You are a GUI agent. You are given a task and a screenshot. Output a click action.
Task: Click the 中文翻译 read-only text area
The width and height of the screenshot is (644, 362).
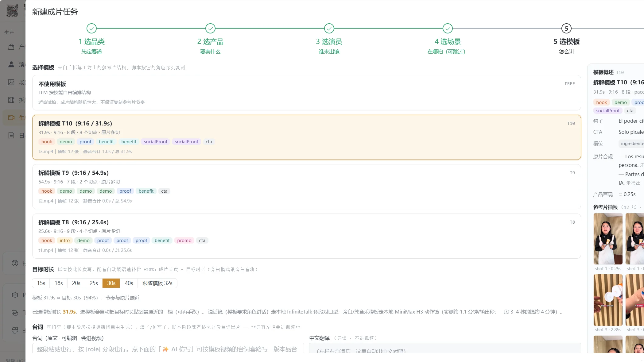tap(445, 348)
